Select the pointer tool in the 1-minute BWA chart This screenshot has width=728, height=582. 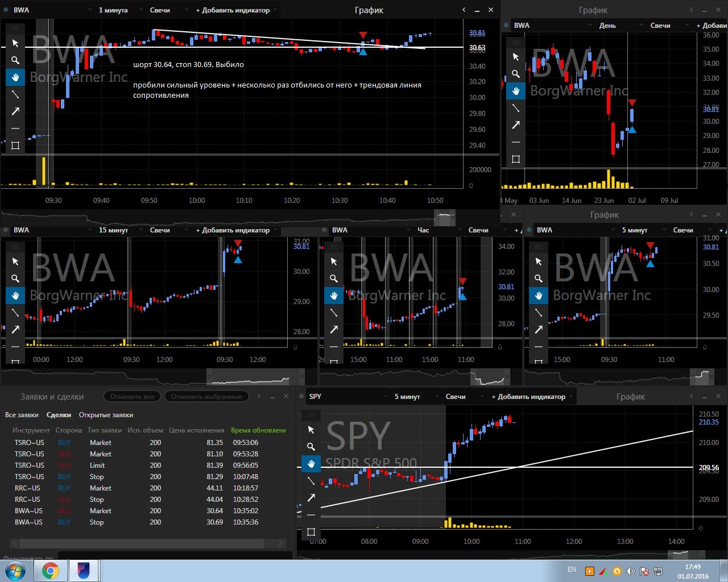point(15,43)
